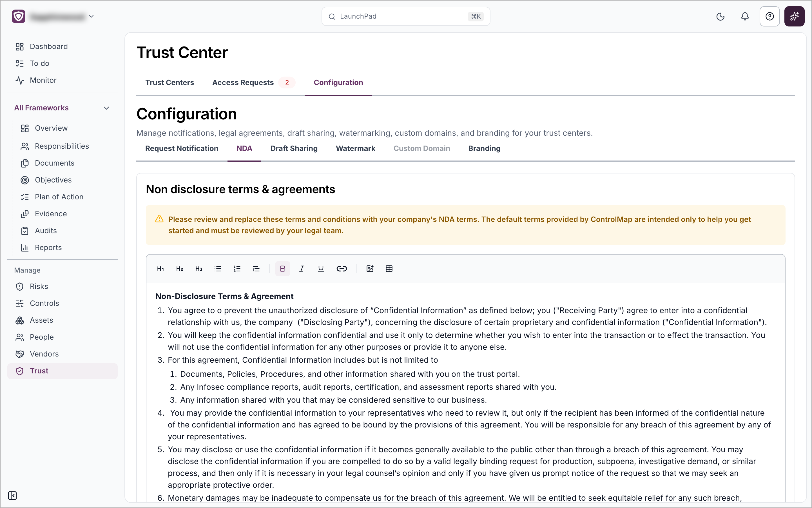Image resolution: width=812 pixels, height=508 pixels.
Task: Click the All Frameworks label
Action: click(x=41, y=108)
